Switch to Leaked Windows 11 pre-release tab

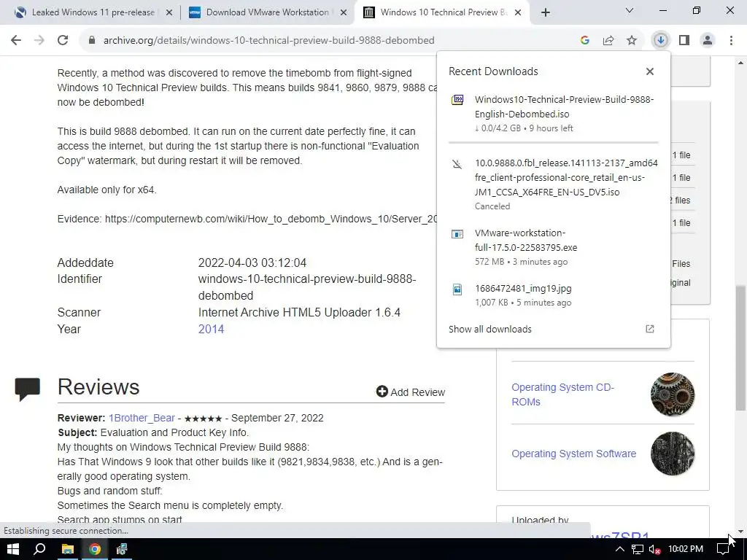click(93, 12)
